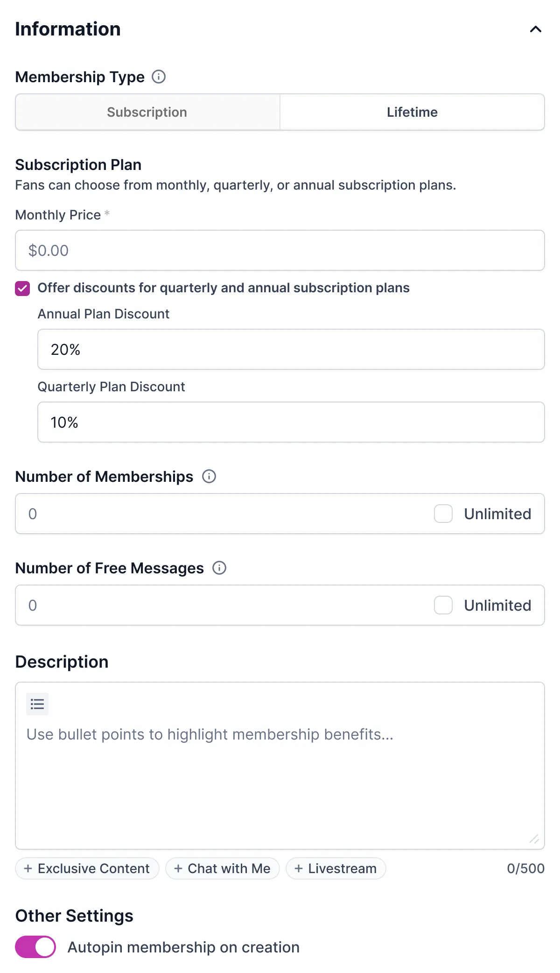560x973 pixels.
Task: Click the Number of Free Messages info icon
Action: coord(218,568)
